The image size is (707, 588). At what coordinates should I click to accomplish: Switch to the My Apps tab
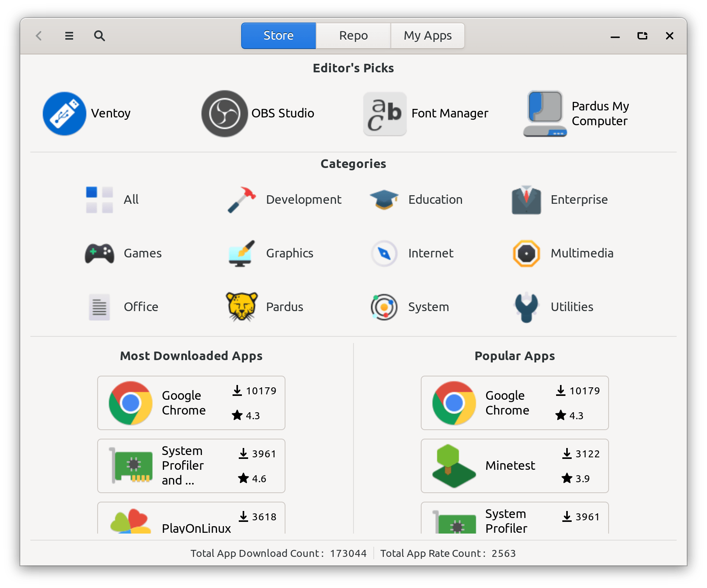click(427, 36)
